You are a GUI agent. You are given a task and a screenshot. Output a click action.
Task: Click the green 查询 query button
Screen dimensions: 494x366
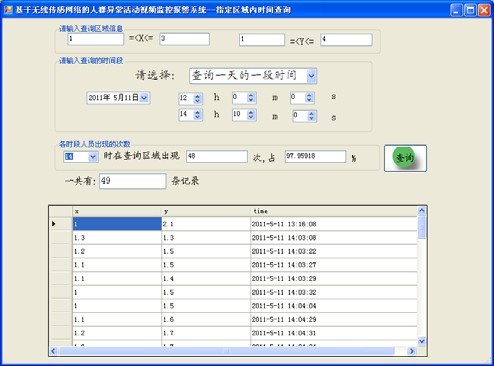pos(405,158)
